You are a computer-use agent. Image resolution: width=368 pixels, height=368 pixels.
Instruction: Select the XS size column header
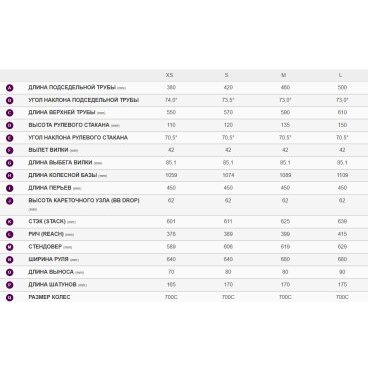coord(169,75)
